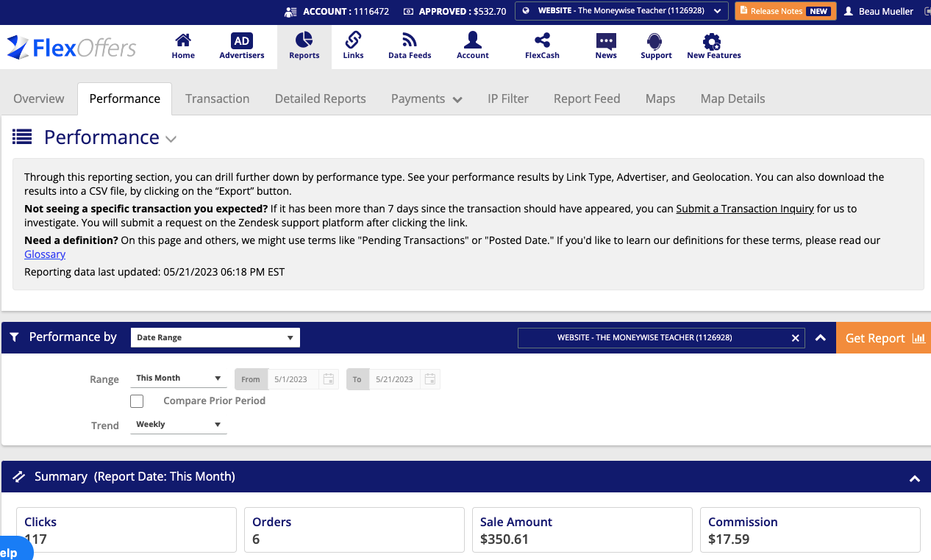Open the Home section
Image resolution: width=931 pixels, height=560 pixels.
183,46
